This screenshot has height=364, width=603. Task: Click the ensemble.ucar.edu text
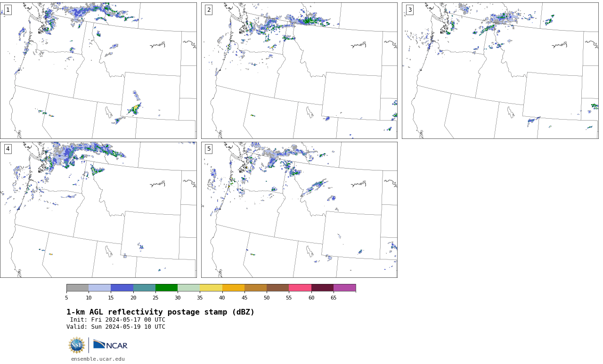point(98,359)
